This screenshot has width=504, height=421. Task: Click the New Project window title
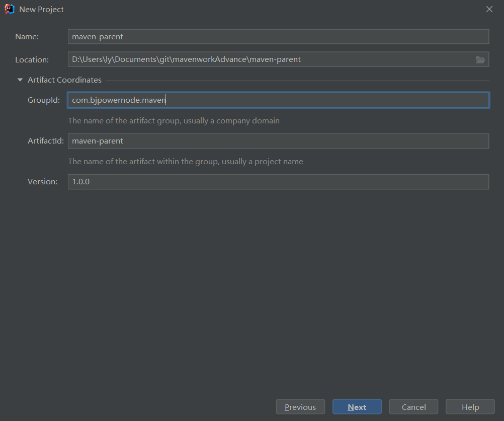pyautogui.click(x=41, y=10)
